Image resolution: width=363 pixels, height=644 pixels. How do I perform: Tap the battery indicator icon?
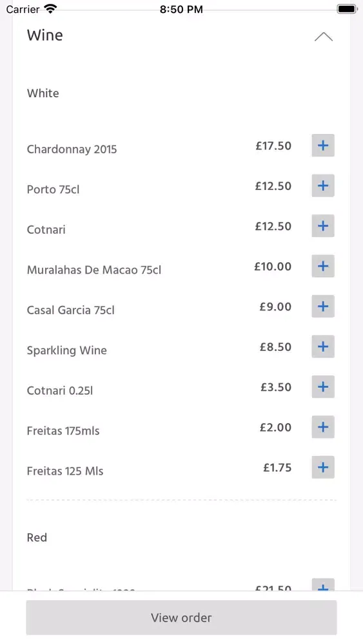click(348, 9)
